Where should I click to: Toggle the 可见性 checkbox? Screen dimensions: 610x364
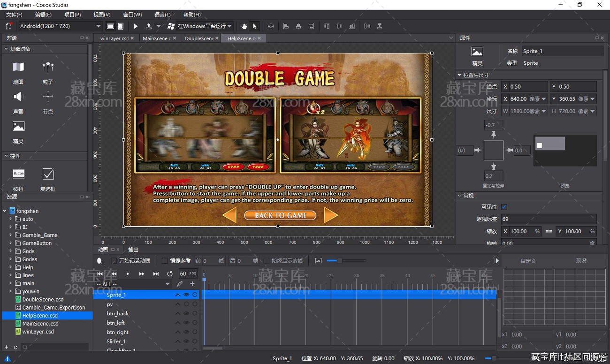(504, 207)
